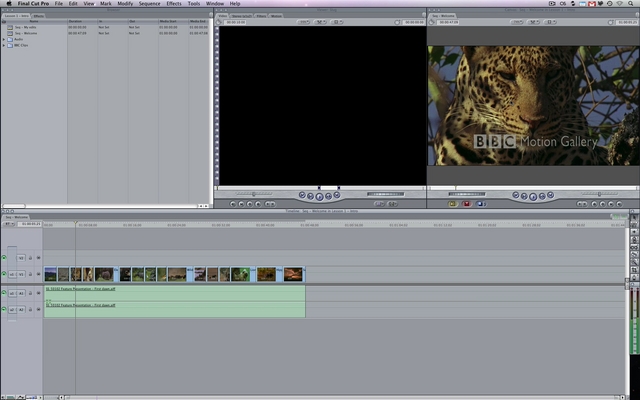This screenshot has width=640, height=400.
Task: Select the Slip tool in palette
Action: pyautogui.click(x=634, y=247)
